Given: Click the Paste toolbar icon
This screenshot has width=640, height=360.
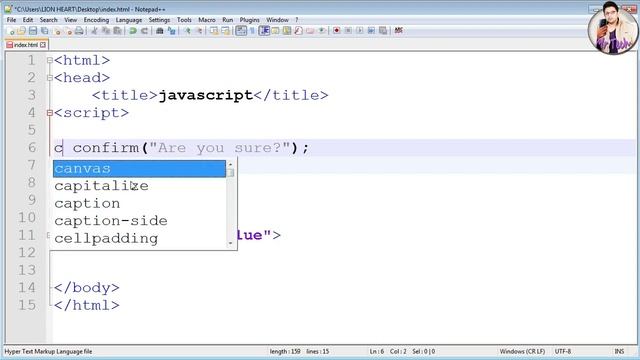Looking at the screenshot, I should coord(118,31).
